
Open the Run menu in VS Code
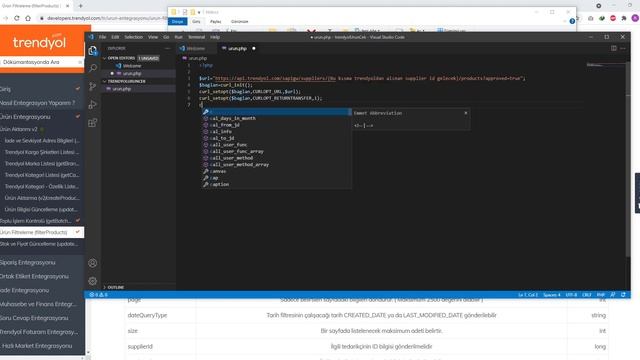(178, 37)
